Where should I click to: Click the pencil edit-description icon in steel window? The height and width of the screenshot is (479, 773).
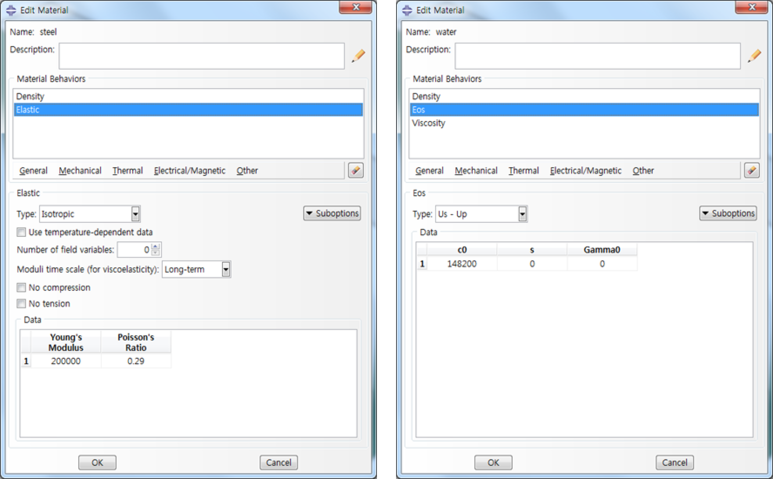pyautogui.click(x=358, y=56)
